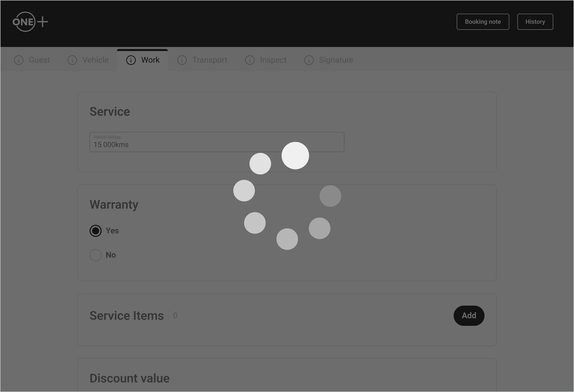Click the ONE+ logo
Screen dimensions: 574x392
point(30,22)
